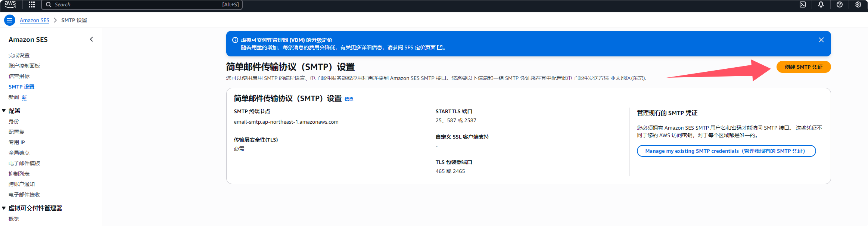Open 账户控制面板 in sidebar
This screenshot has width=868, height=226.
[24, 66]
